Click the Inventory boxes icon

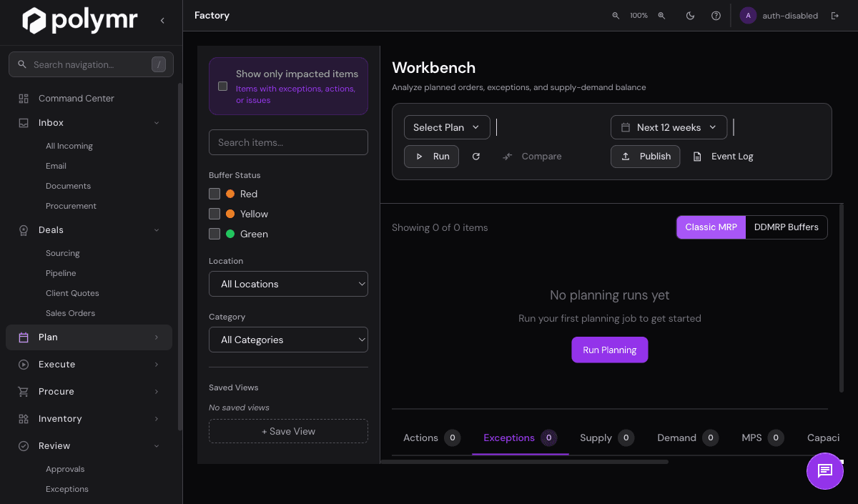[24, 419]
